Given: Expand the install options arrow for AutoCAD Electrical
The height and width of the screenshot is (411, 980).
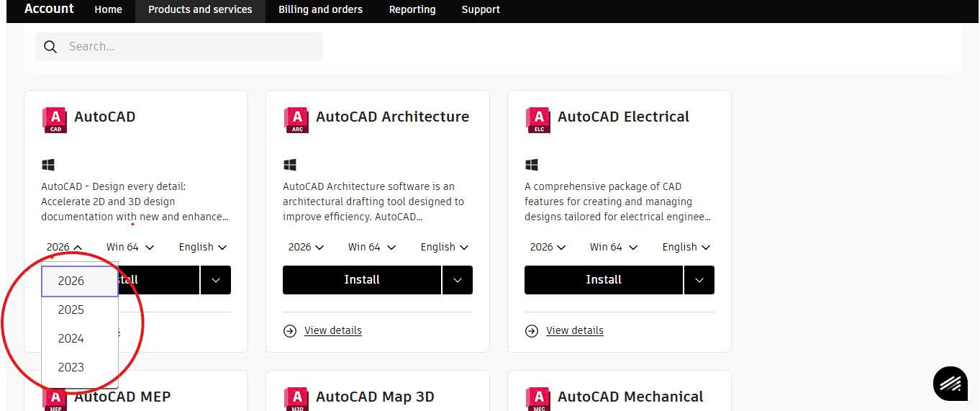Looking at the screenshot, I should click(699, 280).
